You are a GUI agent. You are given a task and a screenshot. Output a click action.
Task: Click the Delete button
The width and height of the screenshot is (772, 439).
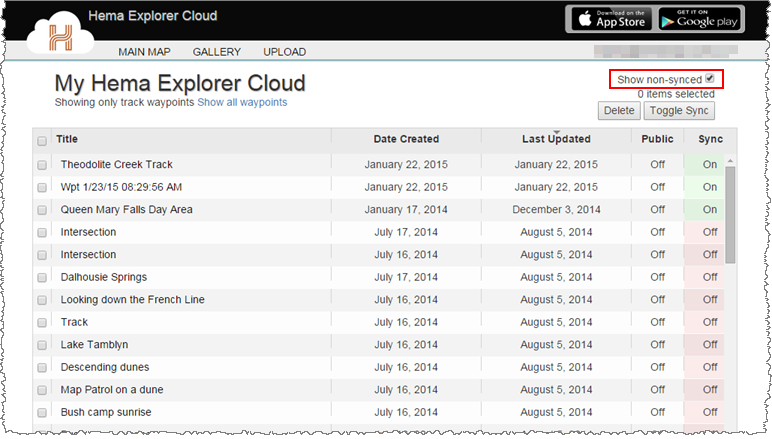click(x=619, y=111)
